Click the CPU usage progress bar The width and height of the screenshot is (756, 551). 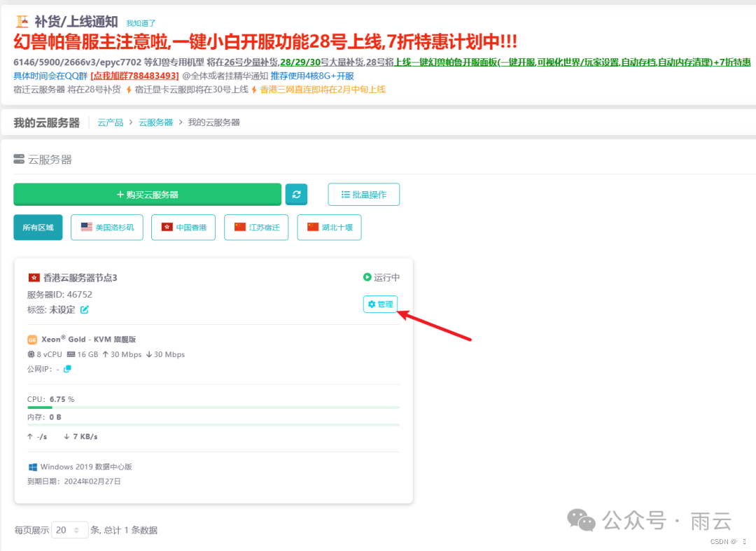pyautogui.click(x=210, y=407)
